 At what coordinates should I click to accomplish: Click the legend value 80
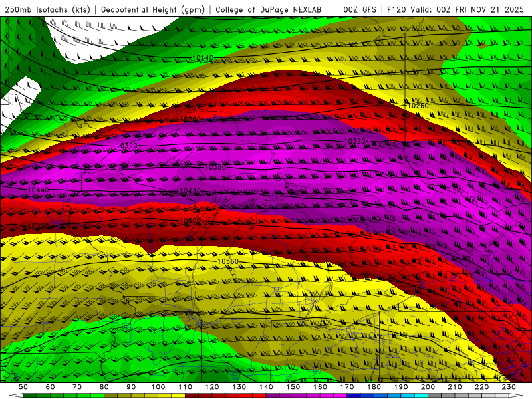[104, 387]
